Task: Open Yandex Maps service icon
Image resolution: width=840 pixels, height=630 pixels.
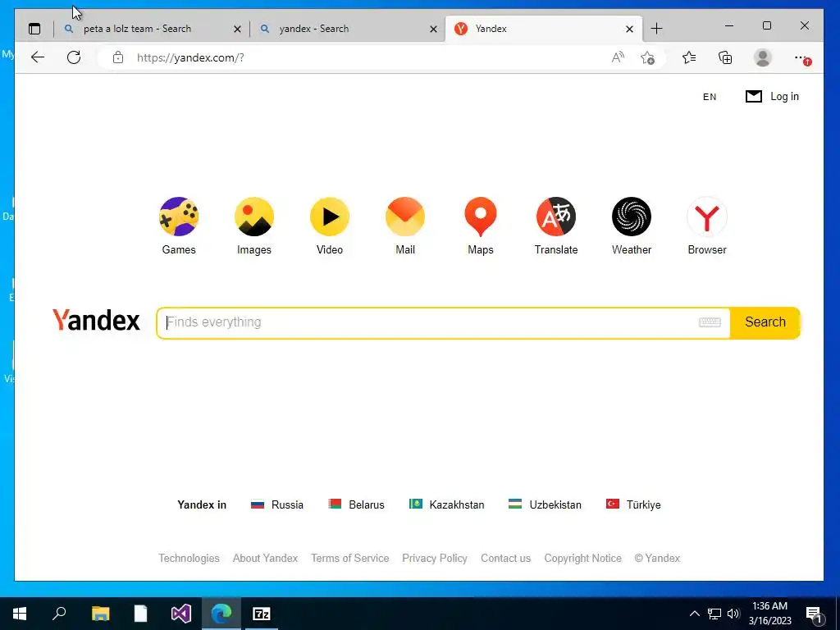Action: [x=481, y=217]
